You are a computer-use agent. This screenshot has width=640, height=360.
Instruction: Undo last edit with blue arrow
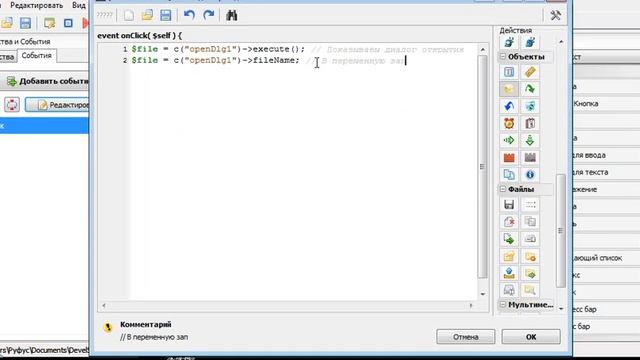(x=189, y=16)
